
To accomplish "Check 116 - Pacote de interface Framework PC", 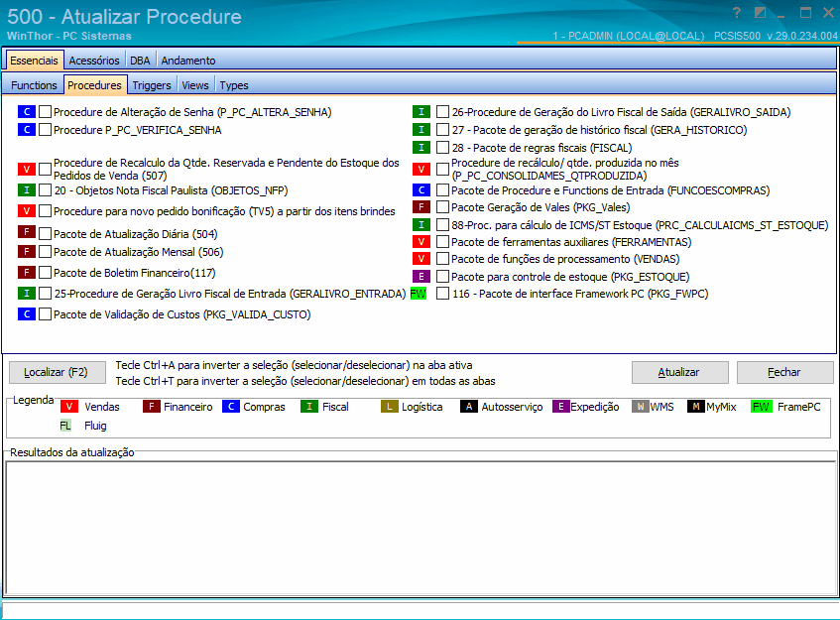I will click(x=442, y=294).
